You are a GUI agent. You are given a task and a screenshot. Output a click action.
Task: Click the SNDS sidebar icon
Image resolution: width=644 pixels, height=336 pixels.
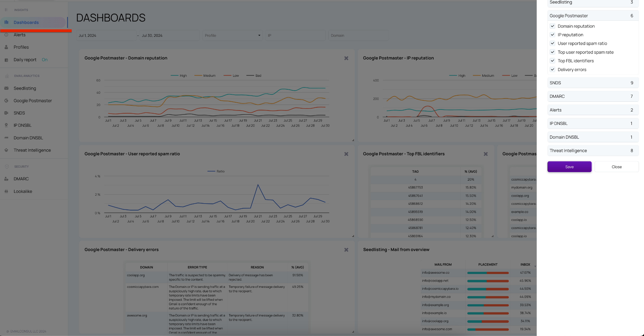(x=6, y=113)
